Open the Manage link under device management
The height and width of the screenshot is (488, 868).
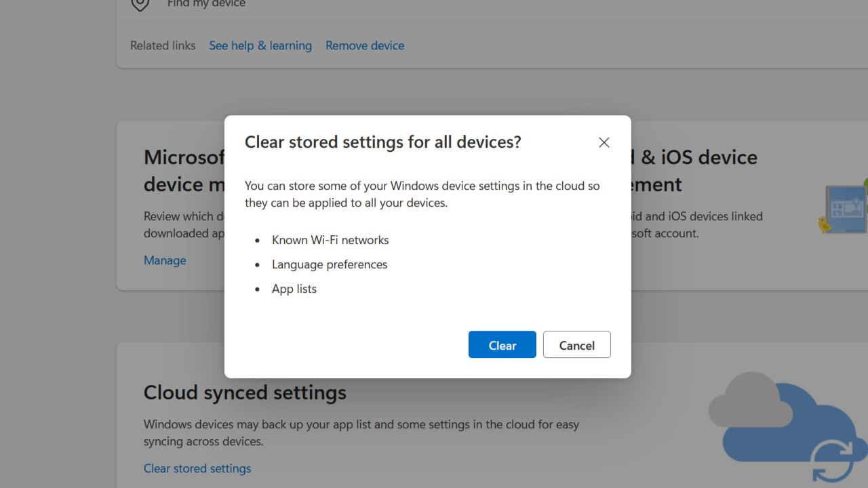(165, 260)
